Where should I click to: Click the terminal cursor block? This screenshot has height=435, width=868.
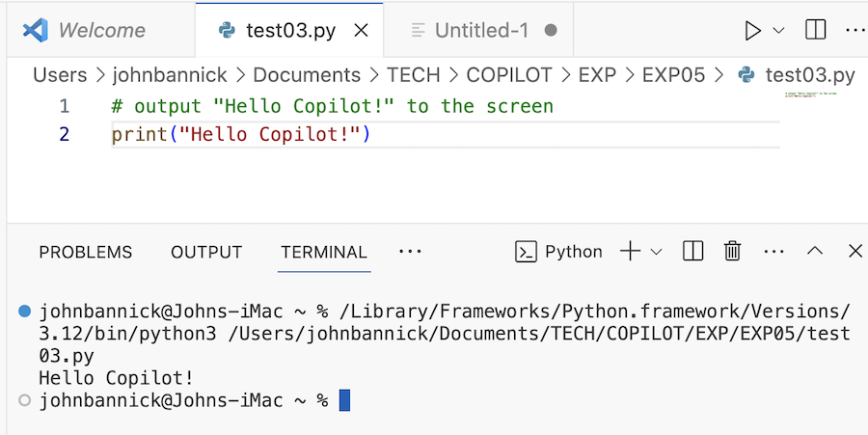[344, 400]
